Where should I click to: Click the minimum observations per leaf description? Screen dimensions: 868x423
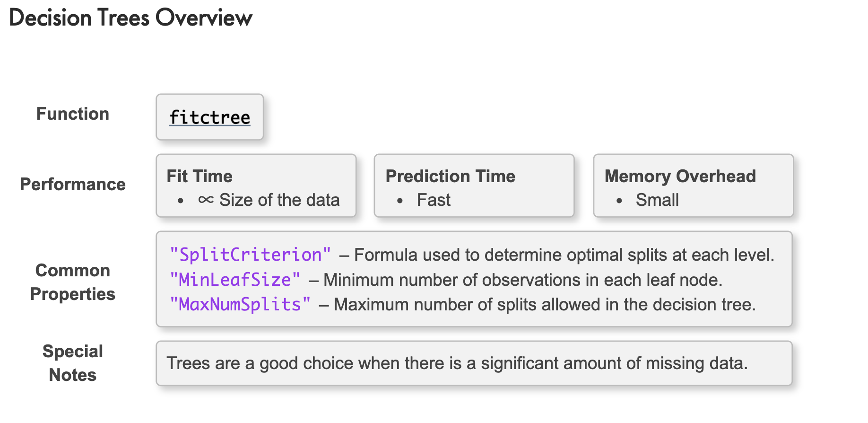(523, 280)
